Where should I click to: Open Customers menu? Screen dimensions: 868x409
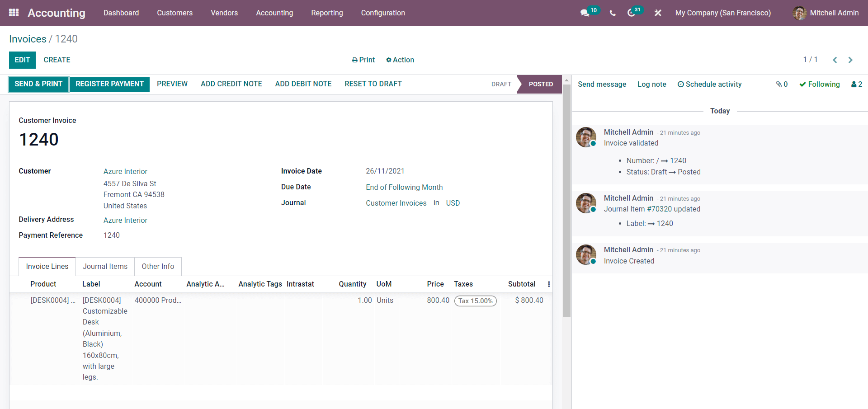tap(175, 13)
